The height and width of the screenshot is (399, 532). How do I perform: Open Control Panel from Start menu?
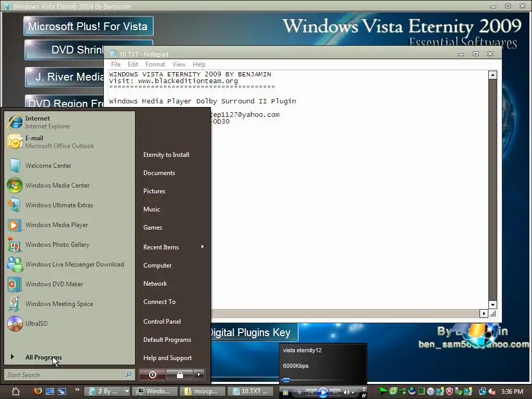[162, 321]
